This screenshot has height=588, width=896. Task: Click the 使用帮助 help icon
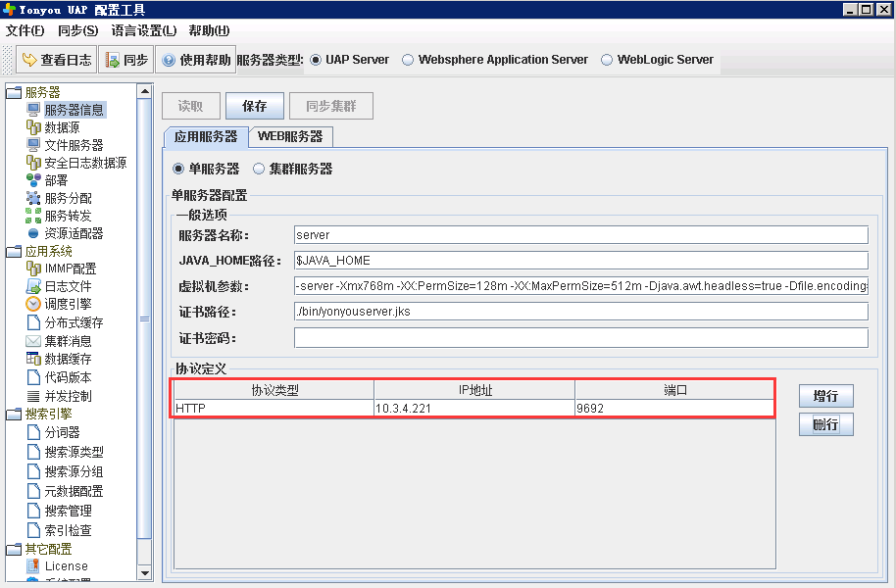(169, 60)
